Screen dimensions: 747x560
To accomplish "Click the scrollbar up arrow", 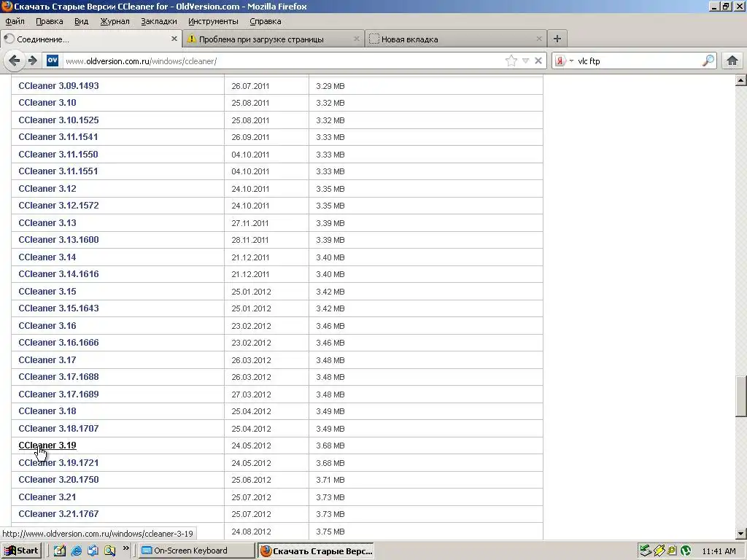I will pos(741,80).
